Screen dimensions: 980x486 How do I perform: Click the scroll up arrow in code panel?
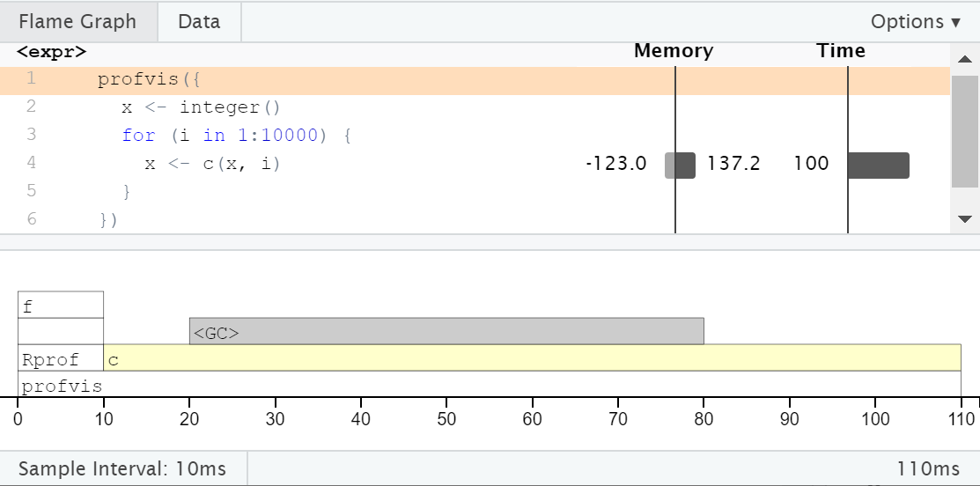point(965,59)
